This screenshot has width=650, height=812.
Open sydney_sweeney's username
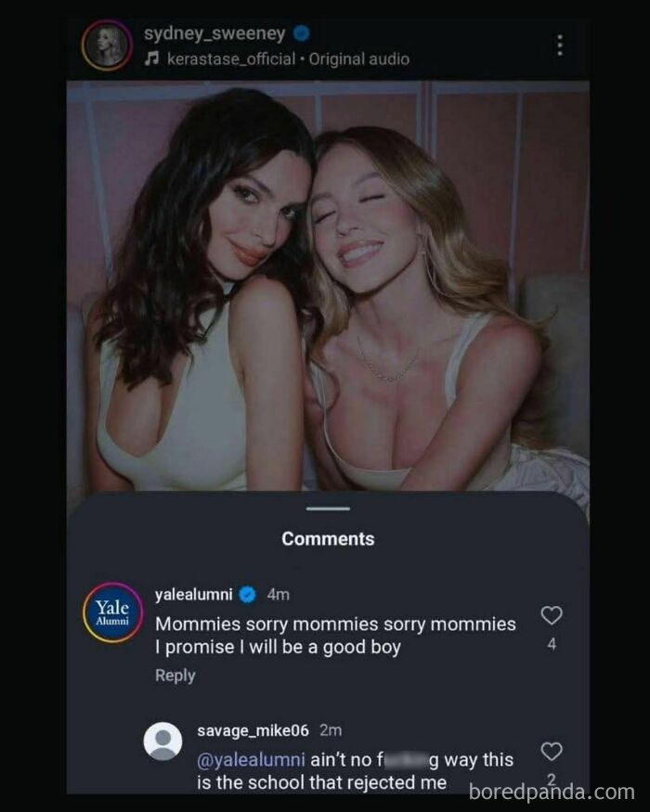tap(214, 33)
